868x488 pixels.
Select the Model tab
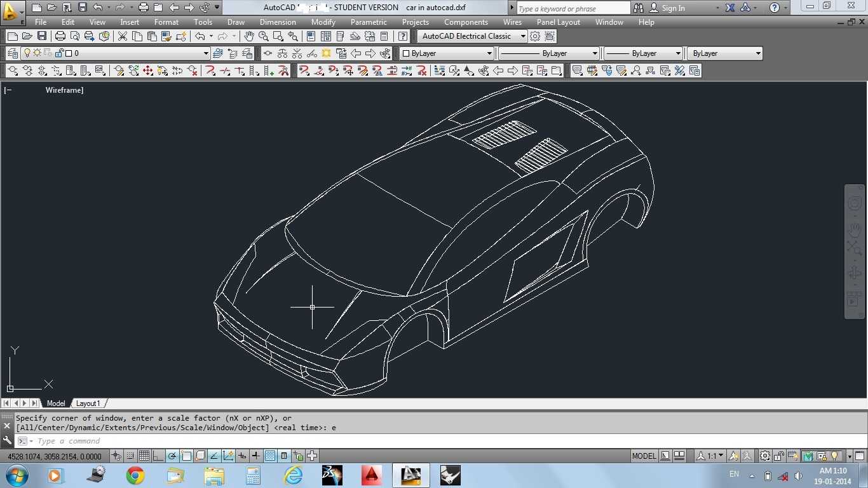[x=56, y=403]
